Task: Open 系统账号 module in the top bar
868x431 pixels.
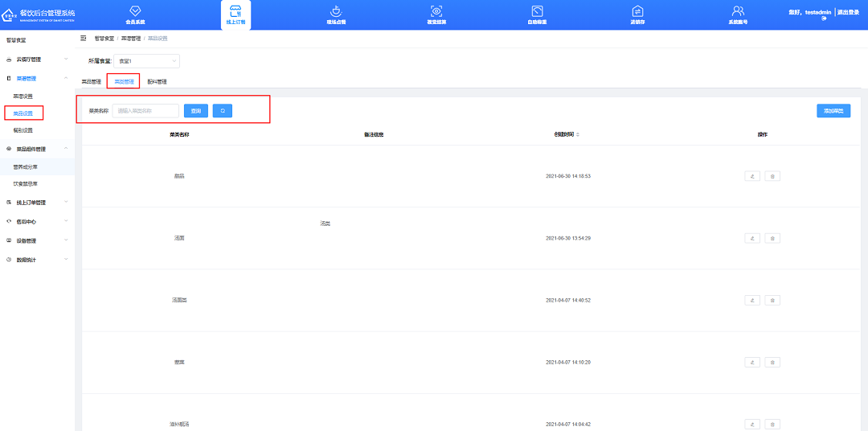Action: [738, 14]
